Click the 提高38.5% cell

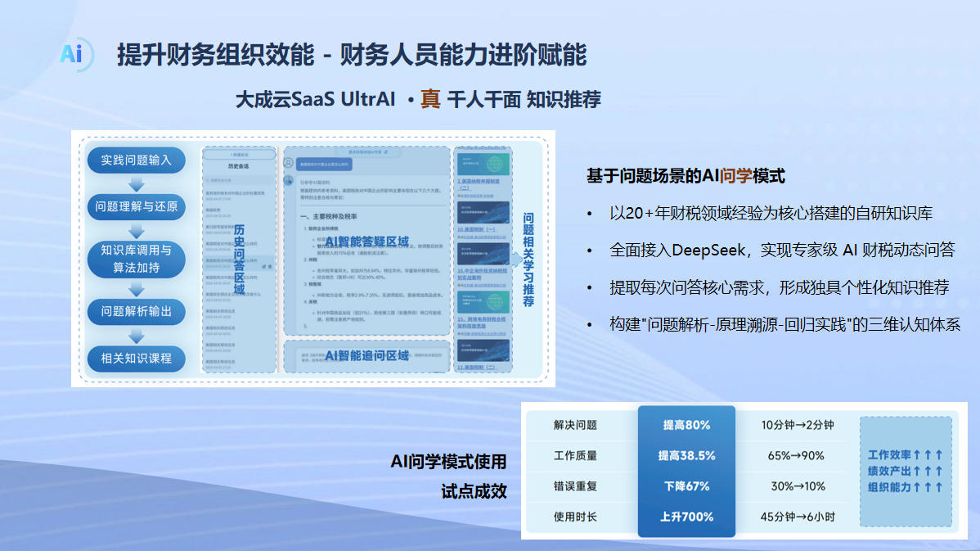686,456
